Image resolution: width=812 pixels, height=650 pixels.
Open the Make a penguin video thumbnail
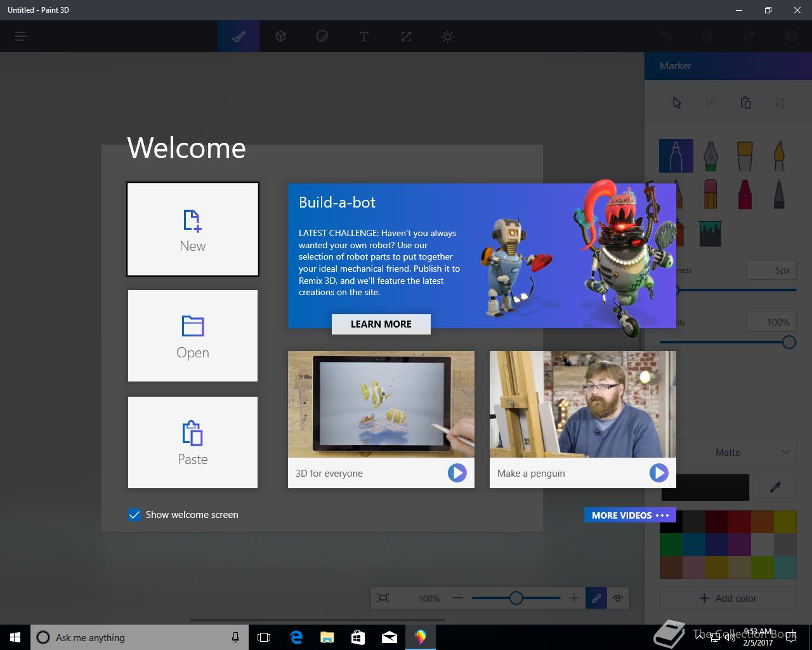tap(583, 404)
